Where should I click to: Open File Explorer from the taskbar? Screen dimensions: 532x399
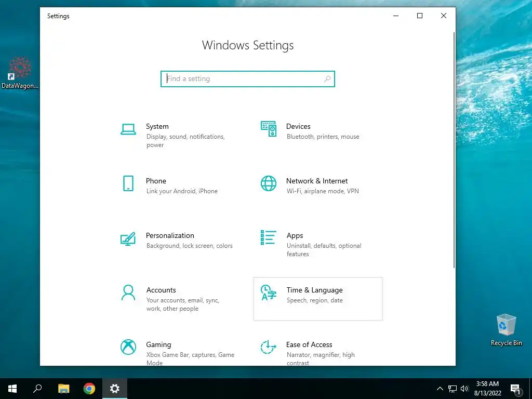pos(63,389)
